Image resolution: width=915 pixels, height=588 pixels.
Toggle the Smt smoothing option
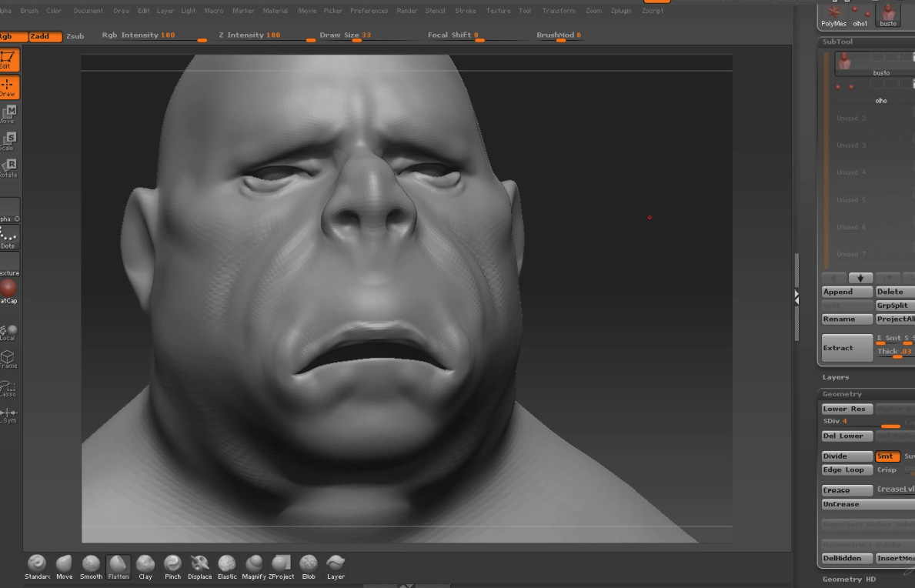[x=887, y=456]
